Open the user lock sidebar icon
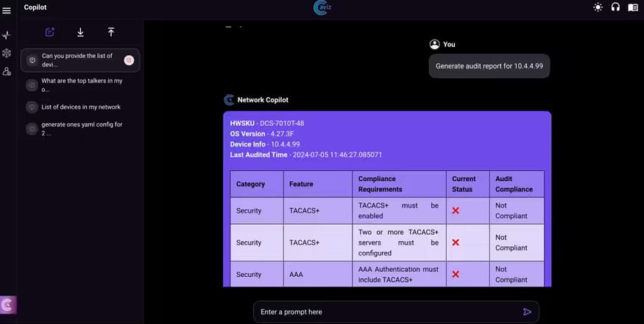644x324 pixels. click(x=7, y=71)
